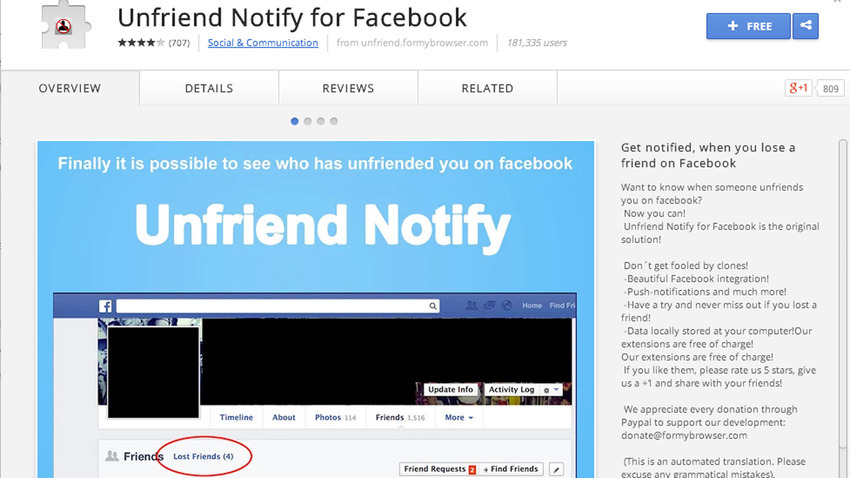Click the pencil edit icon near Find Friends
850x478 pixels.
pyautogui.click(x=557, y=469)
